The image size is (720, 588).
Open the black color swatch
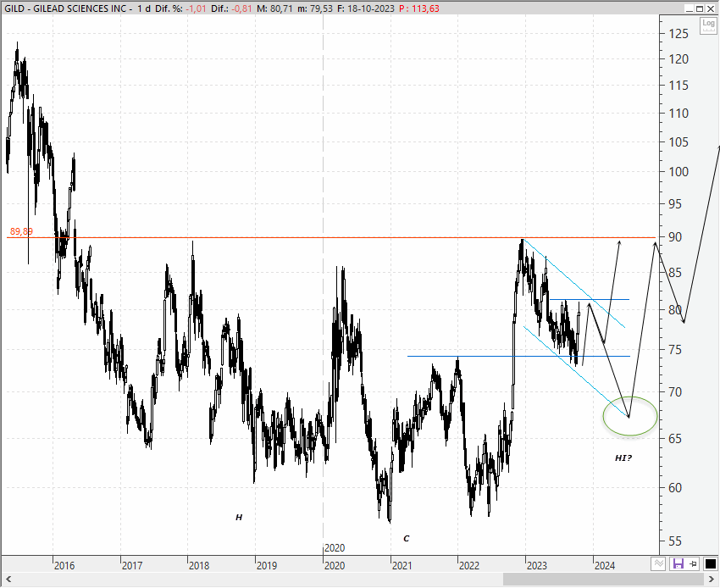coord(711,563)
